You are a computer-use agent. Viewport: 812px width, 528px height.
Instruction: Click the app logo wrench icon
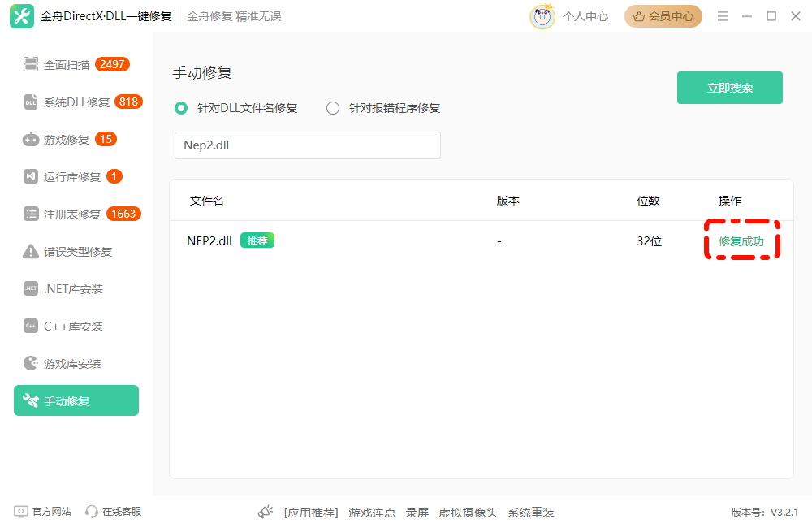pyautogui.click(x=22, y=16)
